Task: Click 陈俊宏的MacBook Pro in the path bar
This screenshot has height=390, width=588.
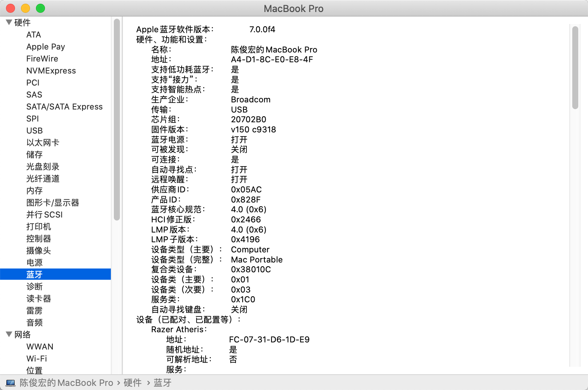Action: point(66,383)
